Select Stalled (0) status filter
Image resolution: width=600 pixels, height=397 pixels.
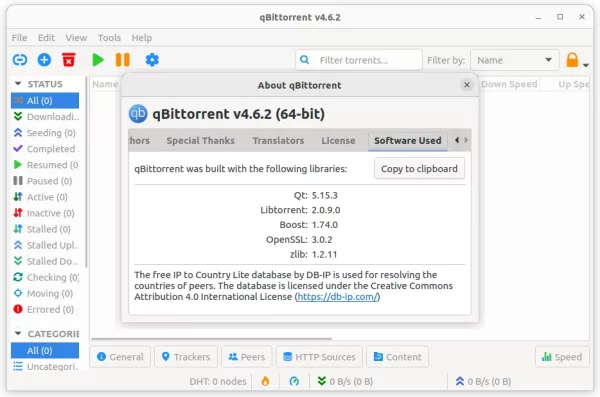point(45,229)
